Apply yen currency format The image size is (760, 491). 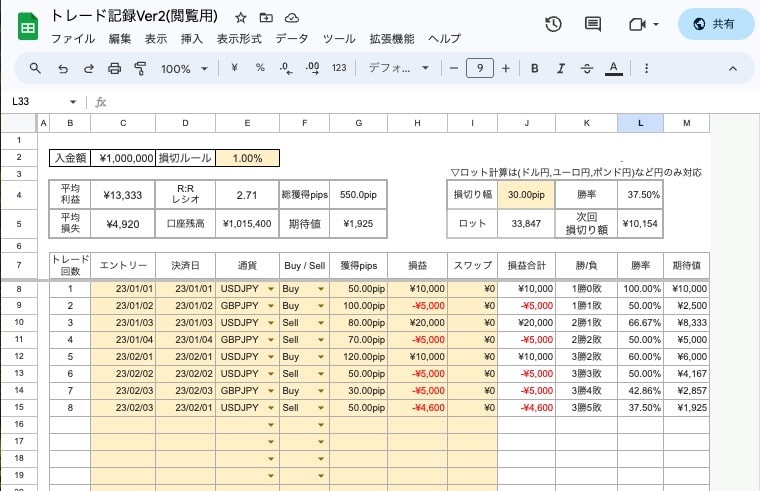pos(235,68)
